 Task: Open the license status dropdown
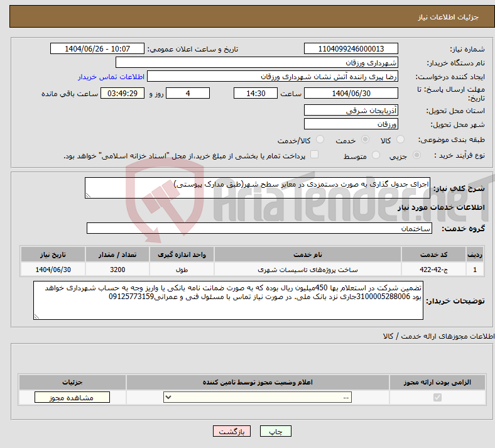coord(258,397)
